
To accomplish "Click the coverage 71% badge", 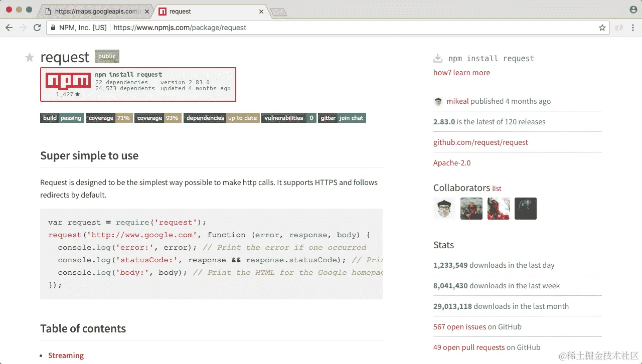I will pyautogui.click(x=109, y=118).
